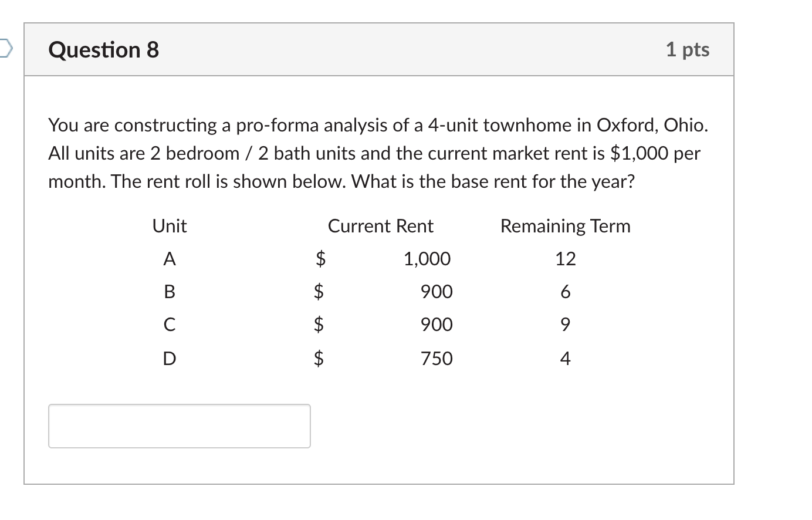
Task: Click the 900 rent value for Unit B
Action: (436, 292)
